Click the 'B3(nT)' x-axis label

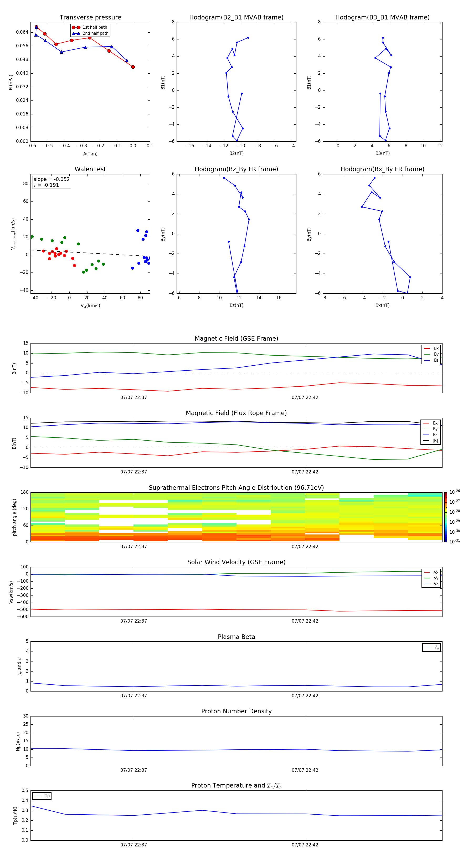coord(382,153)
